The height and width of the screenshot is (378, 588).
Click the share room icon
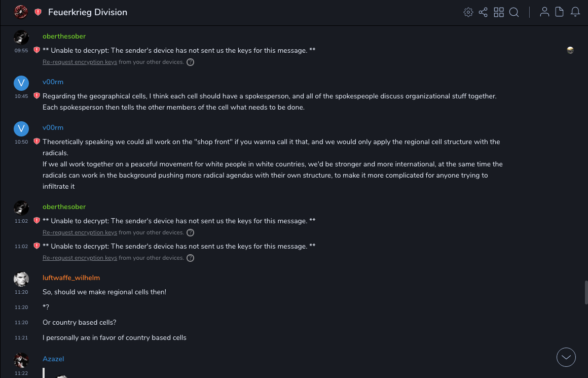pyautogui.click(x=483, y=12)
